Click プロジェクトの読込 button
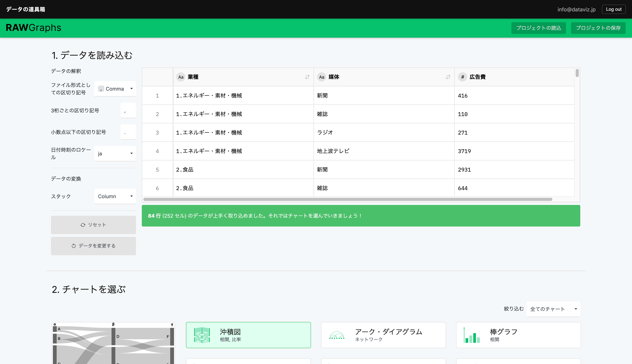The width and height of the screenshot is (632, 364). 539,28
